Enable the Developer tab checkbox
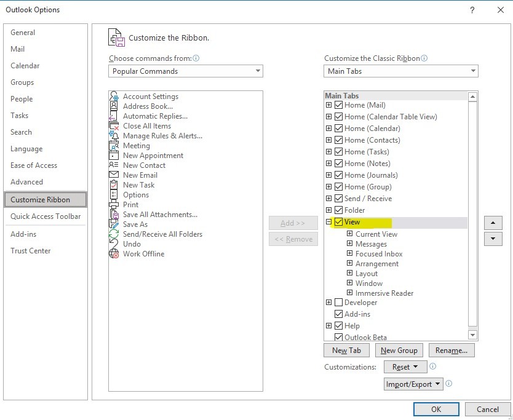513x420 pixels. coord(339,303)
